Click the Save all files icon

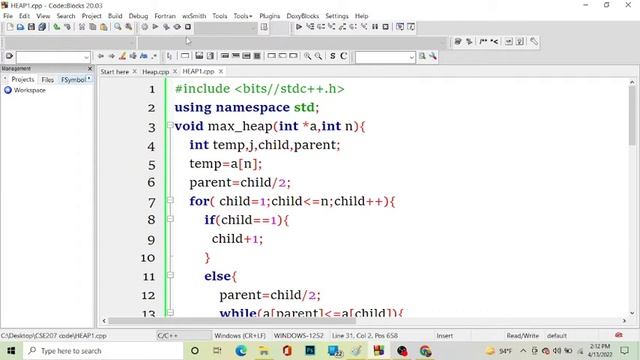coord(42,27)
